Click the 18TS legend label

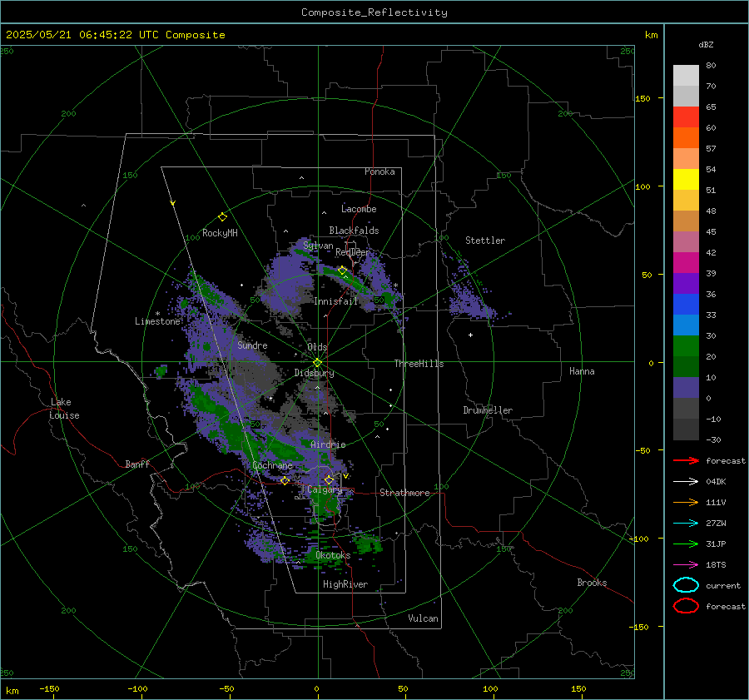click(x=716, y=565)
